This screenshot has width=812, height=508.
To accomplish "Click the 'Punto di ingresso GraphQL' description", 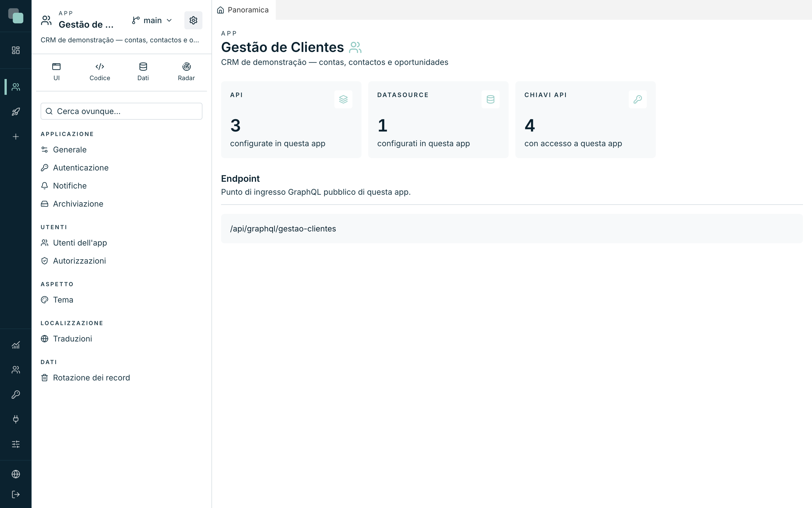I will pos(316,192).
